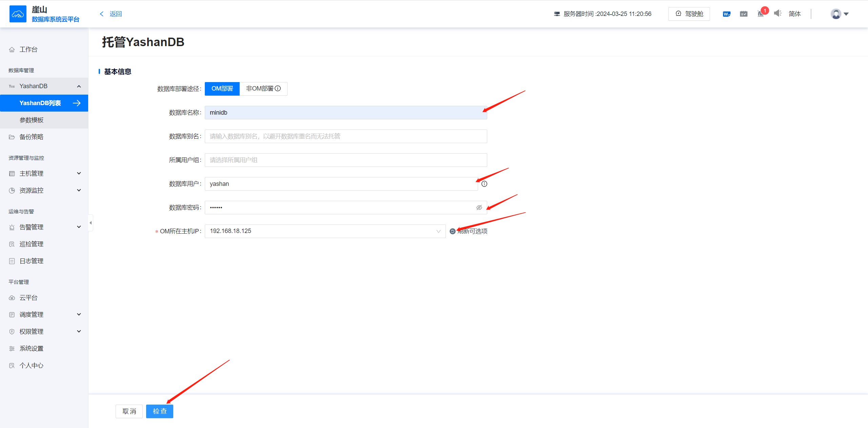The height and width of the screenshot is (428, 868).
Task: Go to 备份策略 menu item
Action: tap(32, 137)
